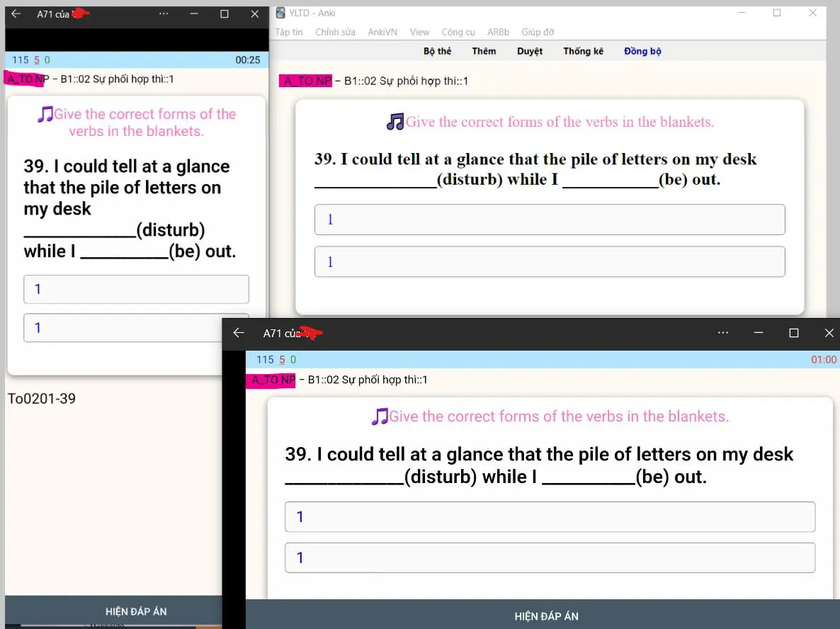Click the purple music note icon in Anki desktop card
This screenshot has height=629, width=840.
[395, 122]
